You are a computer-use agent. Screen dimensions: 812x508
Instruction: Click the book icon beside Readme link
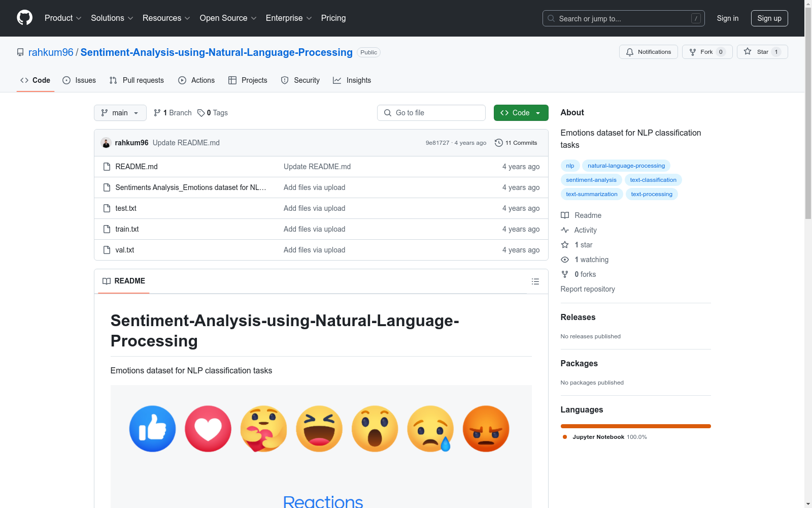[x=565, y=215]
